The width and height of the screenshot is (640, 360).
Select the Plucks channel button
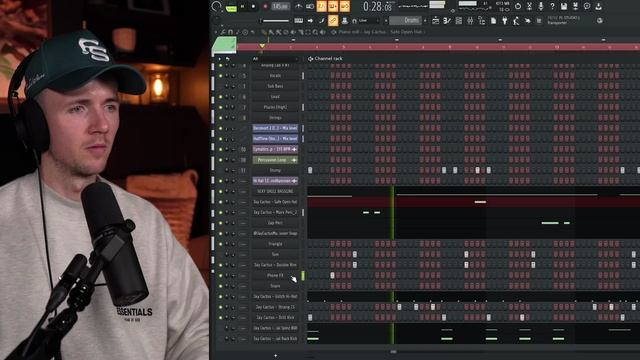tap(275, 107)
